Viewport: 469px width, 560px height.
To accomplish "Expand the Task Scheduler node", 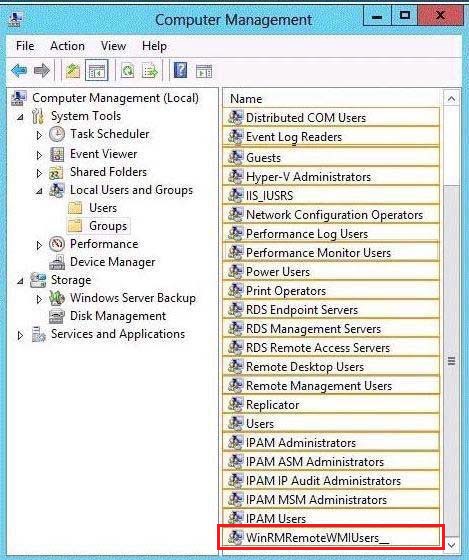I will click(39, 135).
